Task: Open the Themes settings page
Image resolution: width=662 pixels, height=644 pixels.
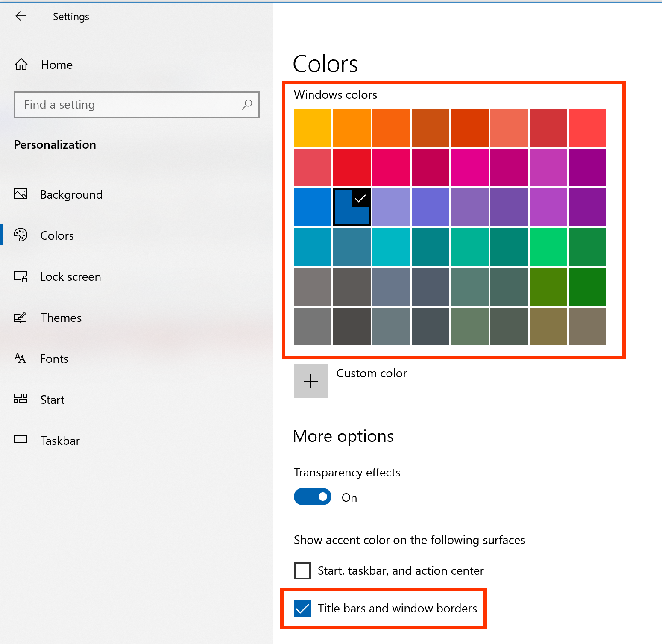Action: point(61,318)
